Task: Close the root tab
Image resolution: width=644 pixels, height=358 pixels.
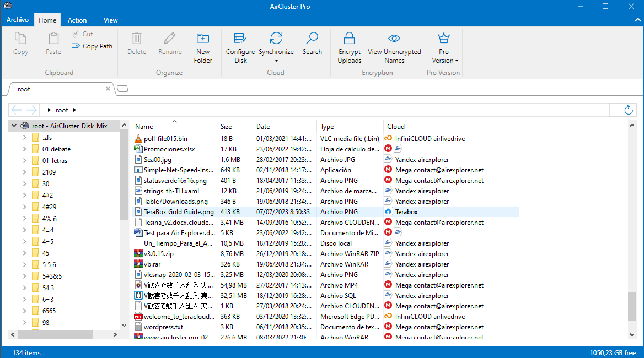Action: pyautogui.click(x=108, y=89)
